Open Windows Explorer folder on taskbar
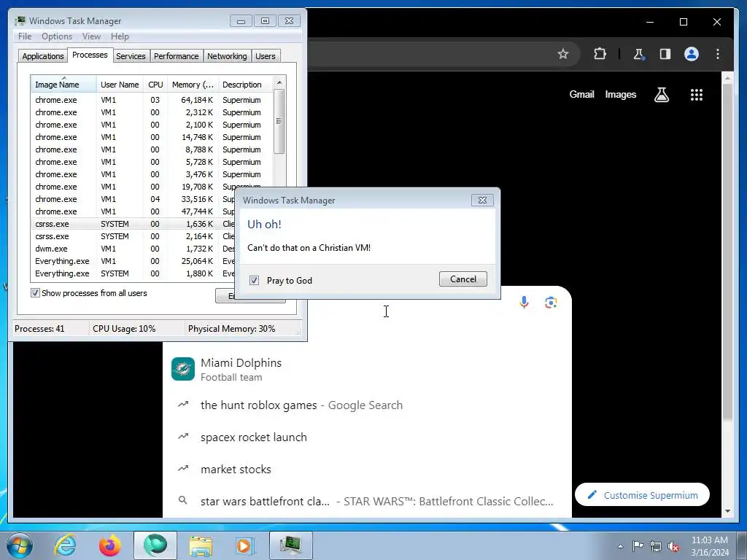Image resolution: width=747 pixels, height=560 pixels. [x=201, y=545]
